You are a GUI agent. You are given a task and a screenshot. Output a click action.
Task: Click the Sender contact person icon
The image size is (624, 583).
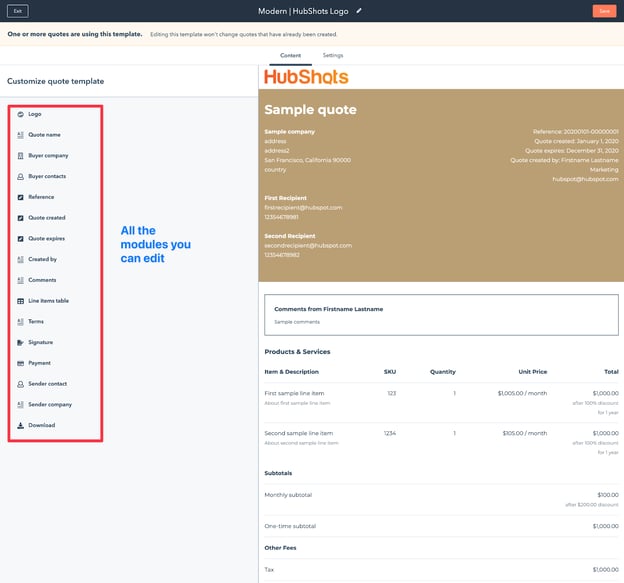[x=21, y=384]
